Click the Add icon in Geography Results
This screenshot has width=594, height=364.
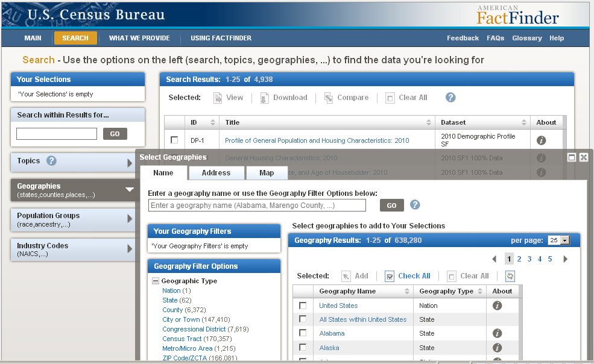click(x=346, y=276)
